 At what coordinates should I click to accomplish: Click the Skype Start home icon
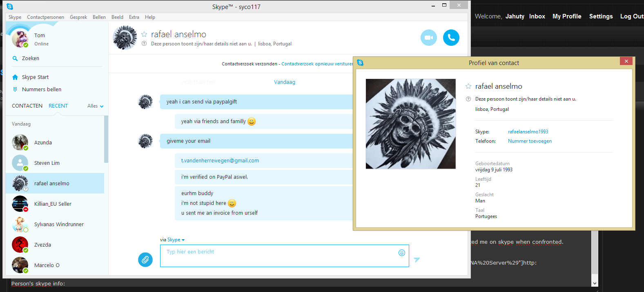click(15, 77)
